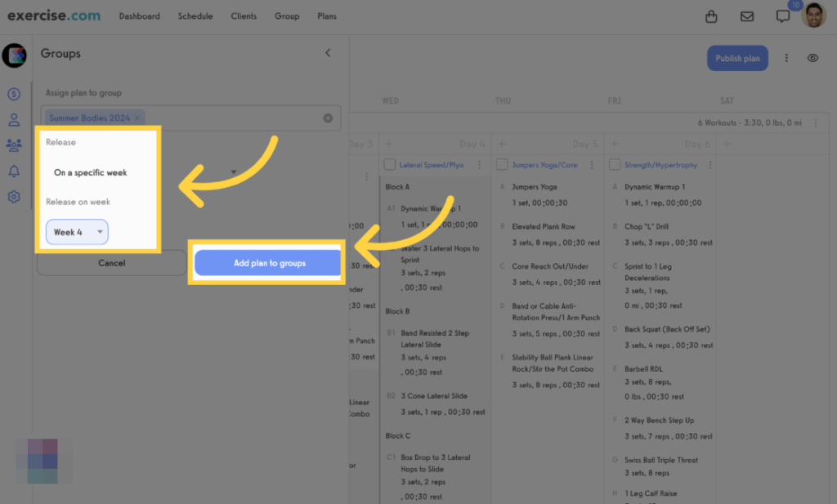Open the bell notifications sidebar icon
This screenshot has height=504, width=837.
click(x=14, y=172)
